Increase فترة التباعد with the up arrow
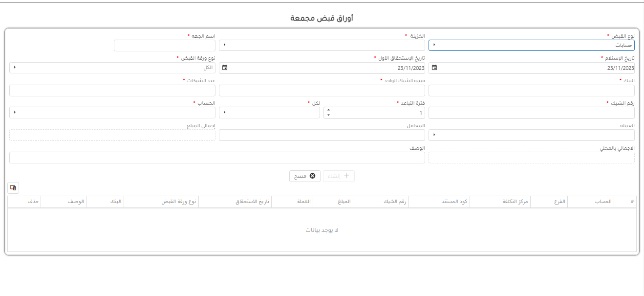The height and width of the screenshot is (296, 644). (328, 110)
